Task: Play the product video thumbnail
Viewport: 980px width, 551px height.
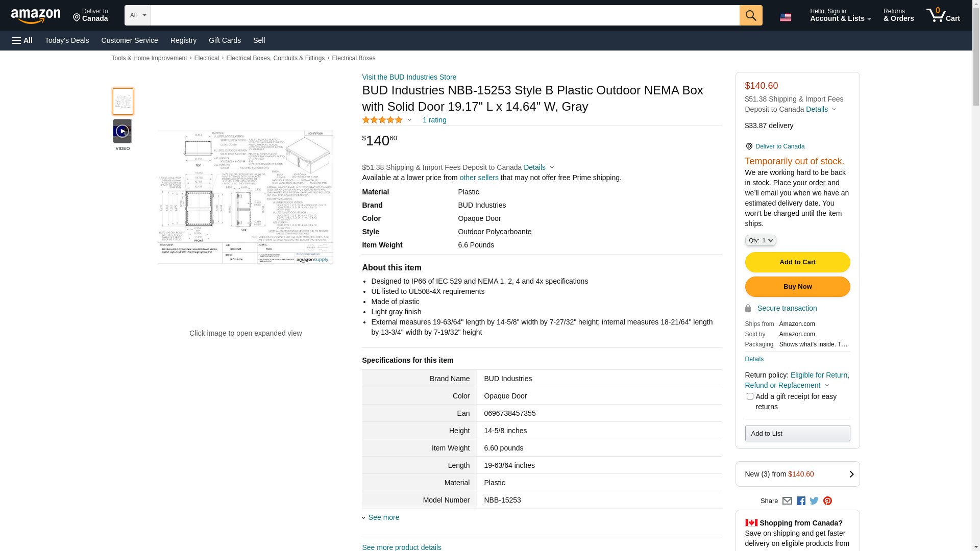Action: coord(122,132)
